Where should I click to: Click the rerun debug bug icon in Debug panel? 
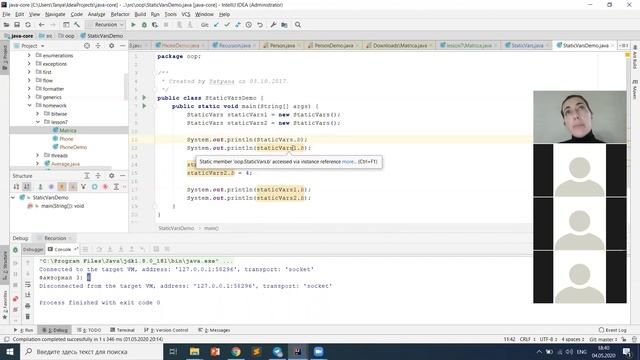pos(16,249)
